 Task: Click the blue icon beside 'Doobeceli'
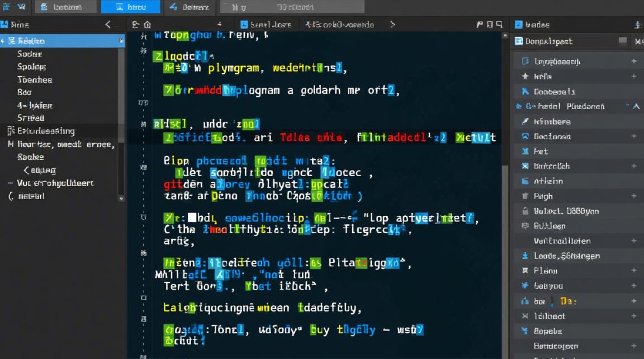(525, 91)
